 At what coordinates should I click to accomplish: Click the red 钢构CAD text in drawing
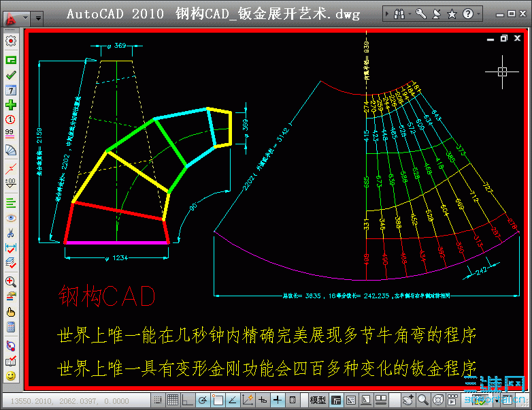107,296
